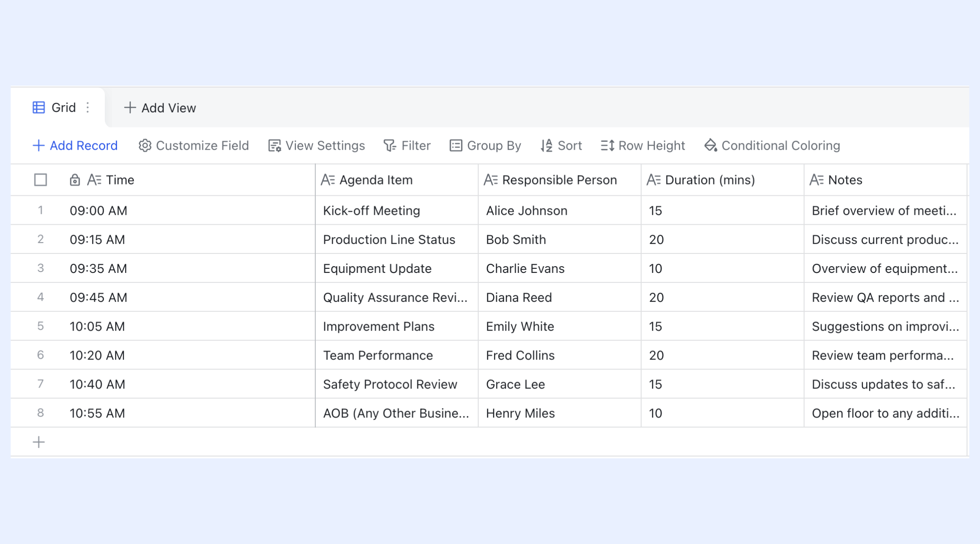Image resolution: width=980 pixels, height=544 pixels.
Task: Click the Group By icon
Action: point(456,146)
